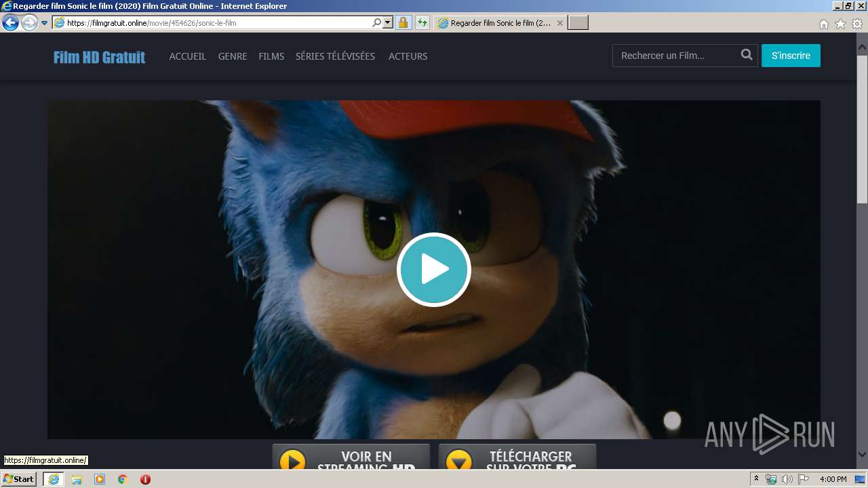Go back with the browser Back arrow

point(10,22)
